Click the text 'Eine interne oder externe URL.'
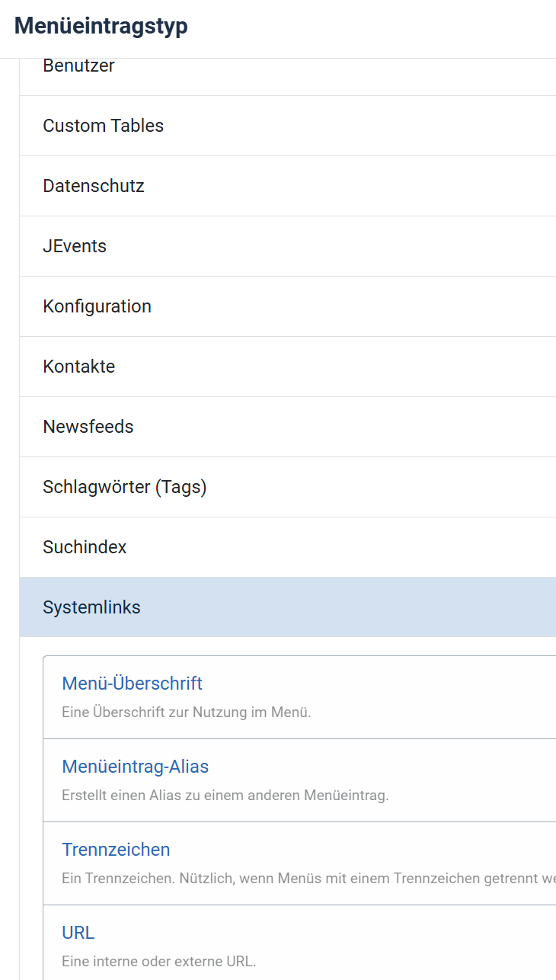Image resolution: width=556 pixels, height=980 pixels. tap(158, 962)
